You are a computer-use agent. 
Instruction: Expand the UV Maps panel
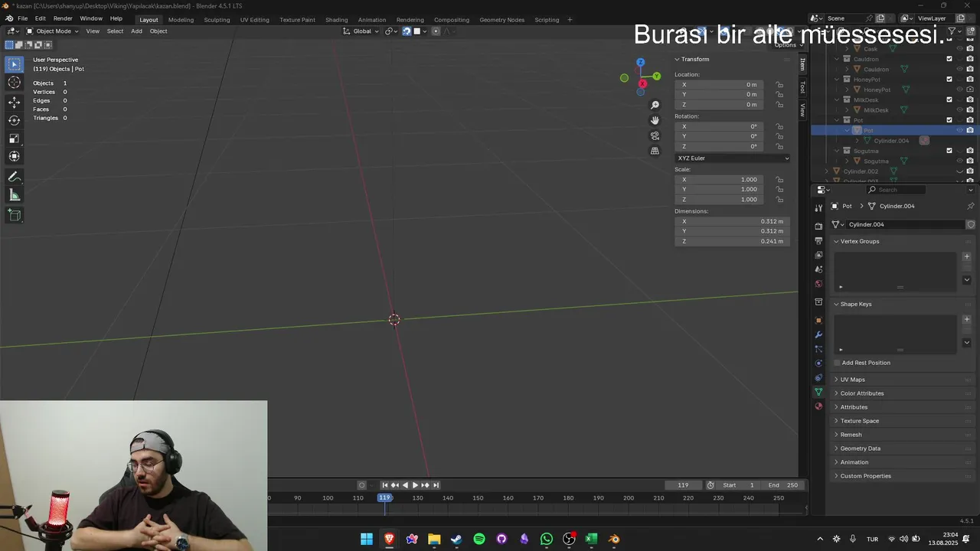click(852, 380)
